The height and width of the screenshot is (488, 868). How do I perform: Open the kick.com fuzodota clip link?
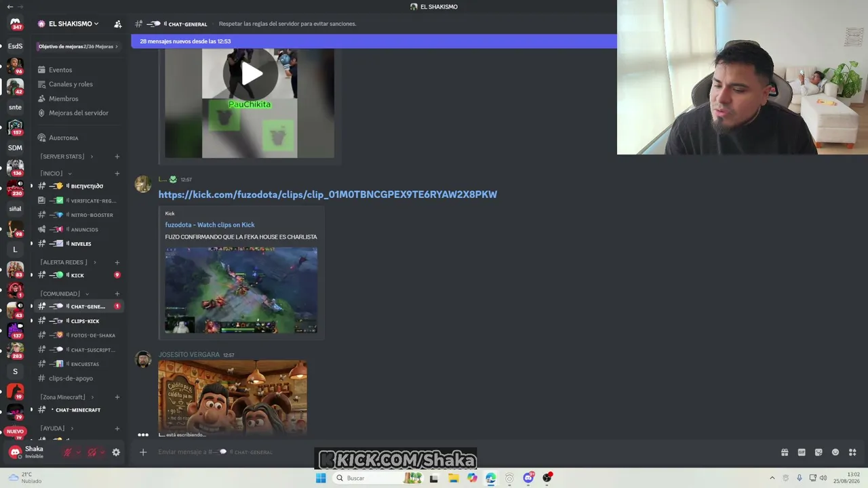tap(328, 195)
